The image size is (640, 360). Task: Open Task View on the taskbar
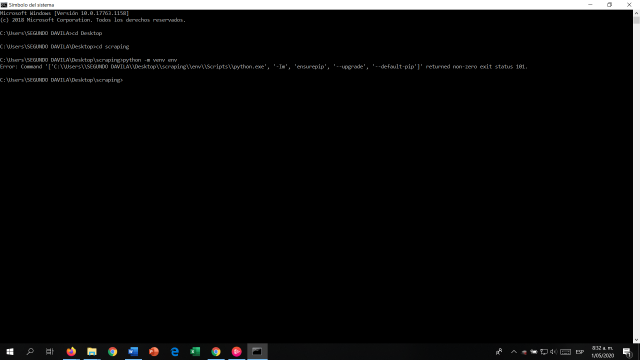[50, 351]
